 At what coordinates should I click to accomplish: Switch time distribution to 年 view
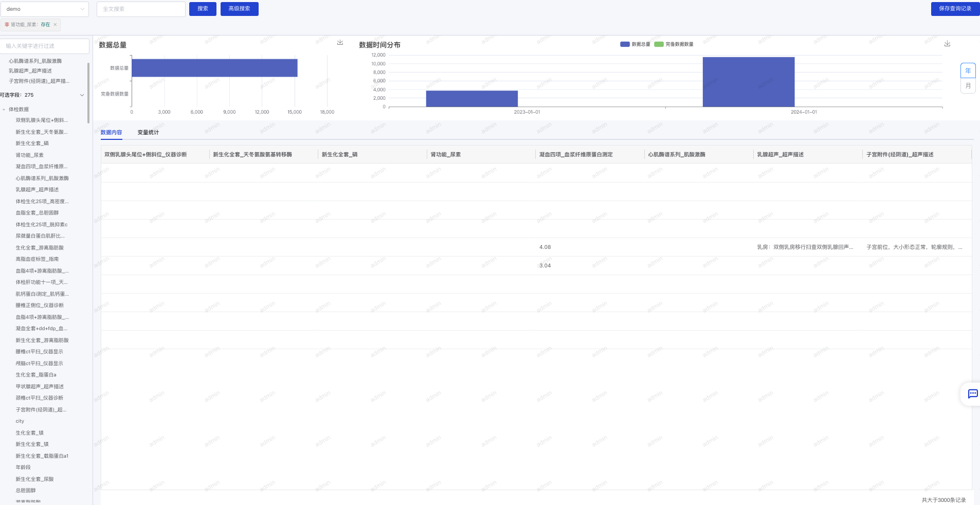tap(968, 70)
